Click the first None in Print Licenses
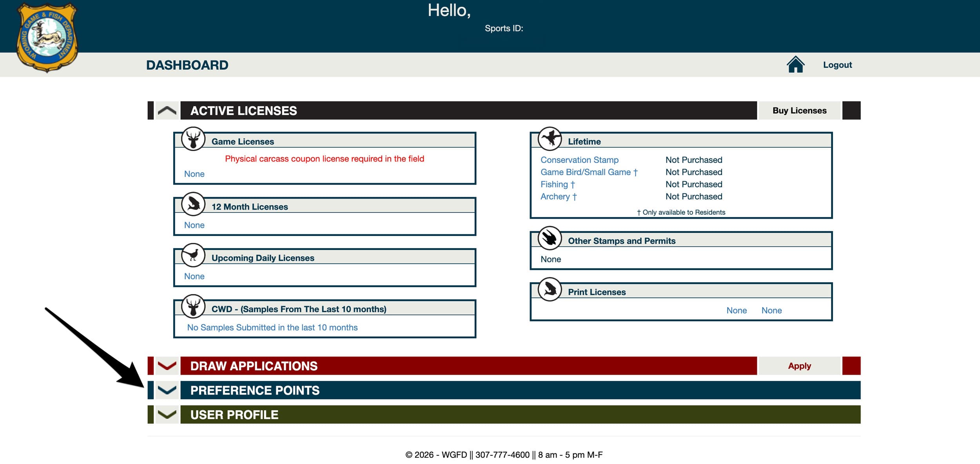The image size is (980, 464). tap(737, 310)
